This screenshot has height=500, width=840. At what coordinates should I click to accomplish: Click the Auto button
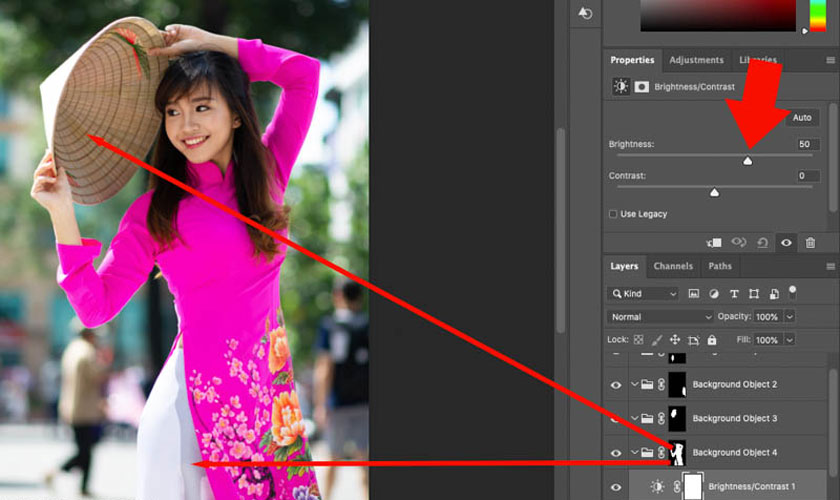pyautogui.click(x=802, y=117)
